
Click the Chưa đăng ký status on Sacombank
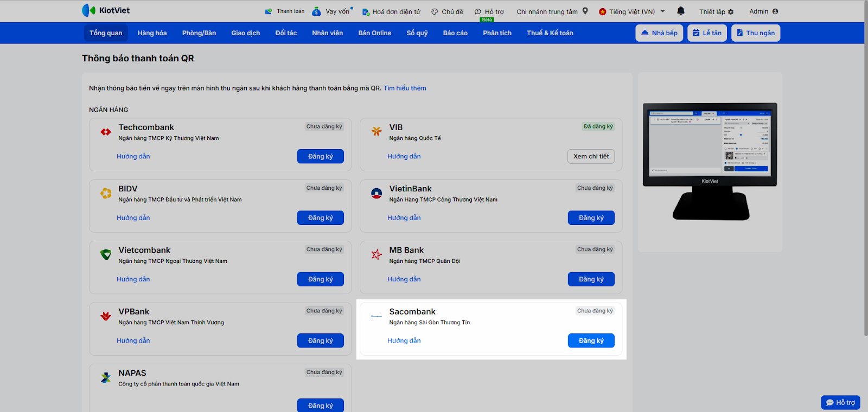pyautogui.click(x=595, y=311)
